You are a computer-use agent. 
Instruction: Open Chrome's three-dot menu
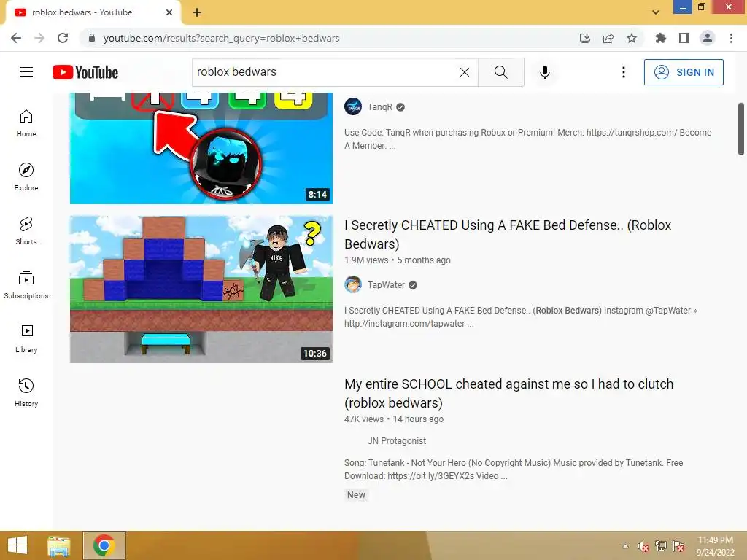click(x=731, y=38)
